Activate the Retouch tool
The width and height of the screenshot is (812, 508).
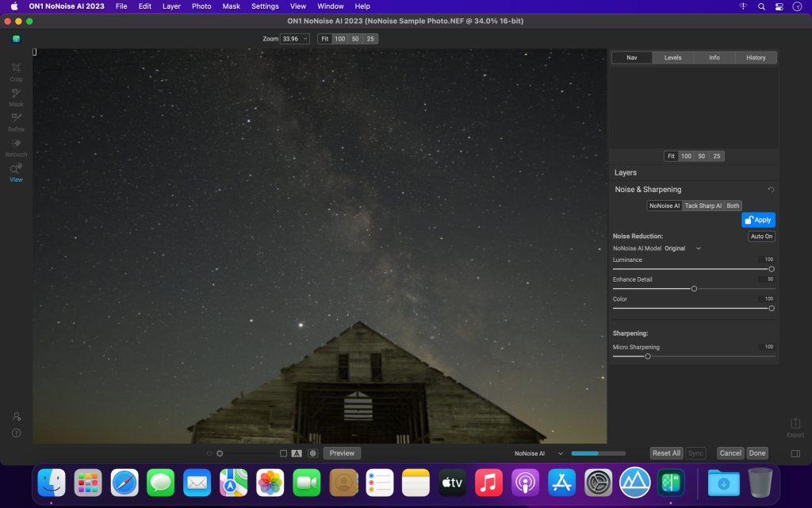point(16,145)
